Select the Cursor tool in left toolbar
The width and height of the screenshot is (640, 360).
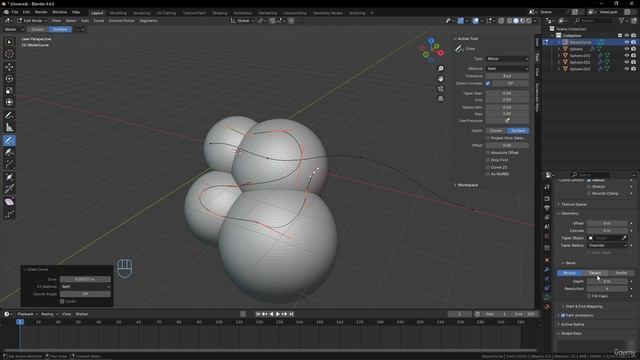click(9, 54)
